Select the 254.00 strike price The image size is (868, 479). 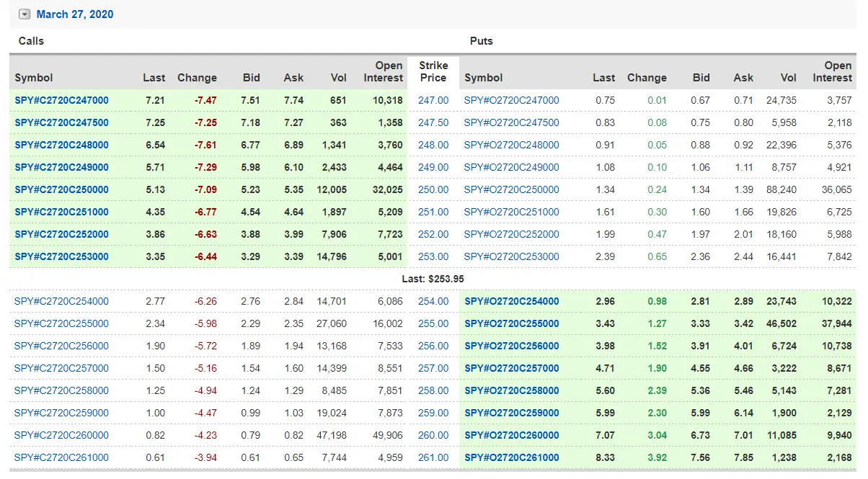click(433, 301)
